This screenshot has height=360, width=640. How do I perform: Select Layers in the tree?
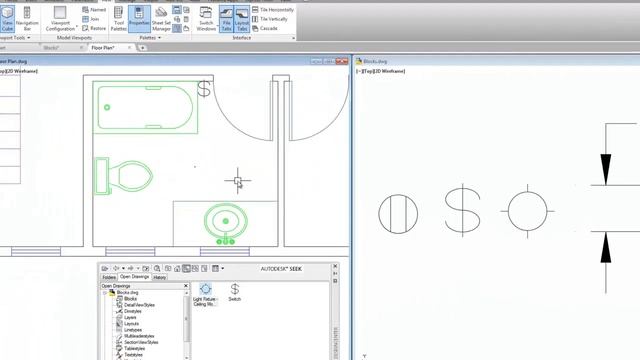point(130,317)
